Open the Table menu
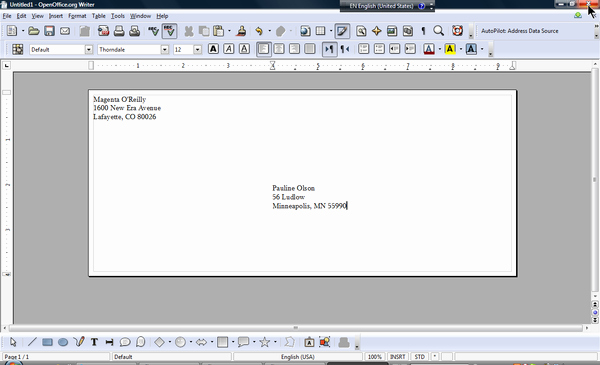This screenshot has height=365, width=600. click(x=98, y=16)
